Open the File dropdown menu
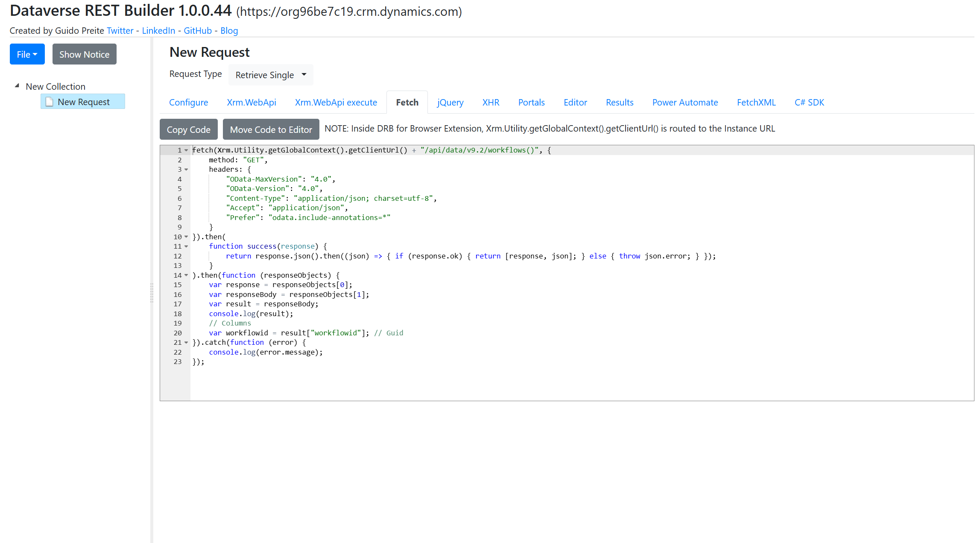The width and height of the screenshot is (980, 543). [x=27, y=54]
